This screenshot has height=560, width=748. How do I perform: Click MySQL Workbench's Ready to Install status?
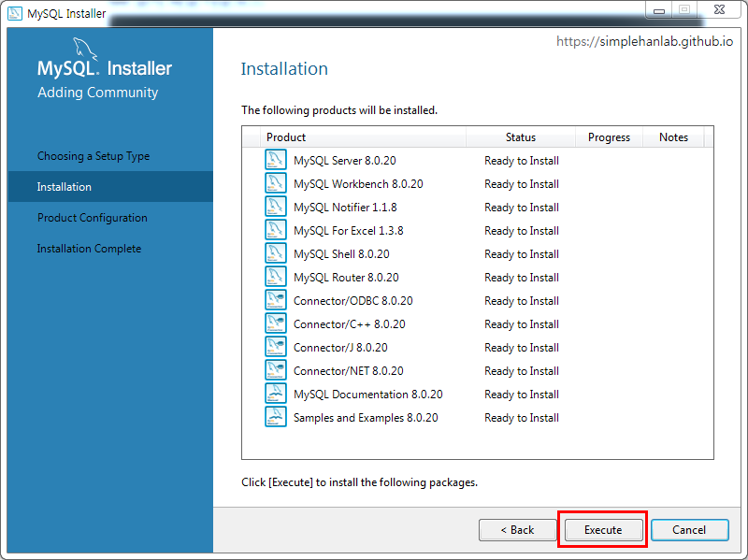pyautogui.click(x=522, y=184)
